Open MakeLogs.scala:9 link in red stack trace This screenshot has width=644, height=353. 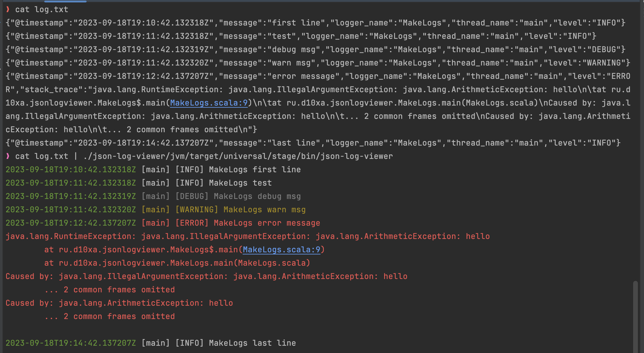281,250
